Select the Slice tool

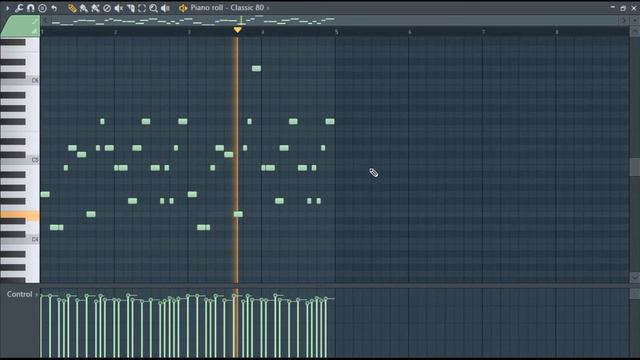(x=130, y=8)
